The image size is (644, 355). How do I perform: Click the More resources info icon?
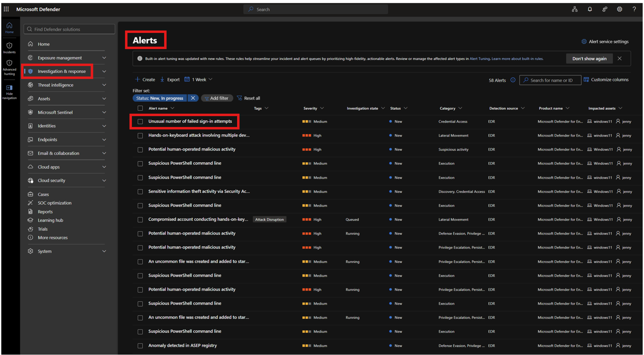[x=30, y=238]
